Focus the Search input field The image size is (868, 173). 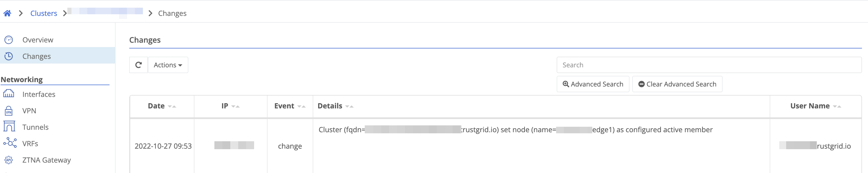point(709,65)
